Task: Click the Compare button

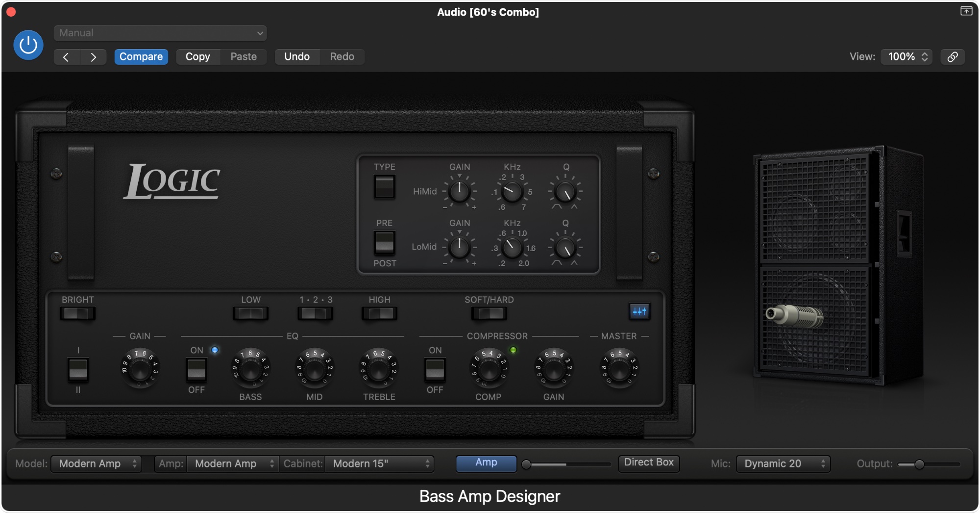Action: (141, 57)
